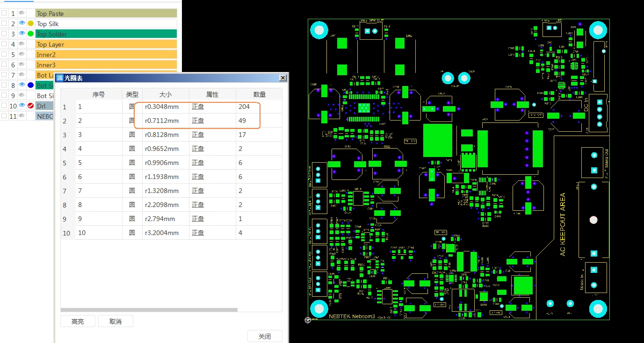
Task: Close the 光圈表 dialog with X
Action: (x=282, y=78)
